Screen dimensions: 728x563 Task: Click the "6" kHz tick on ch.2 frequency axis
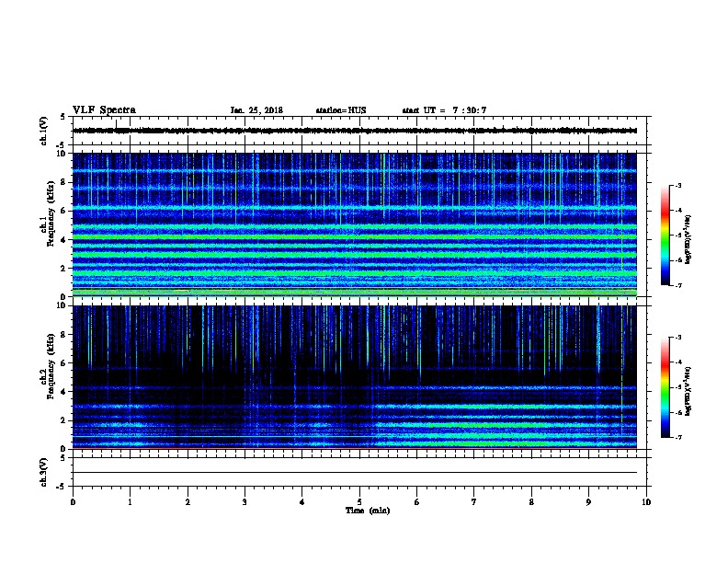[64, 363]
